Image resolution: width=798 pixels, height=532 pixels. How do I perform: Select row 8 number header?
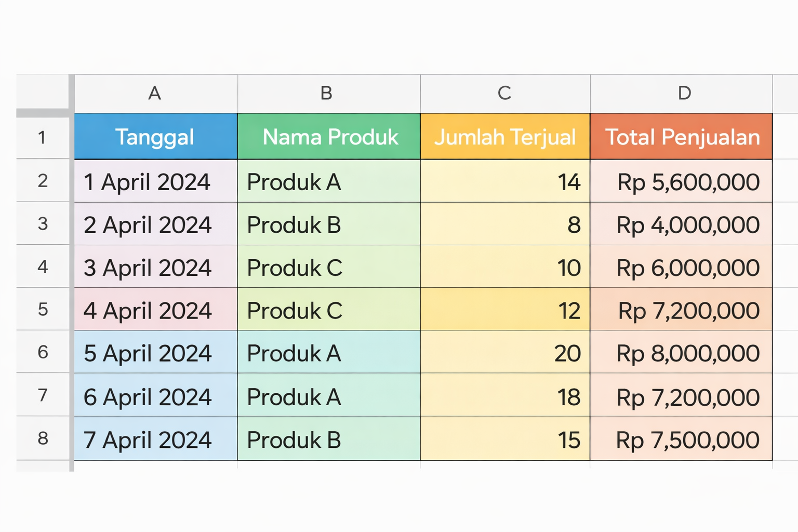tap(43, 438)
